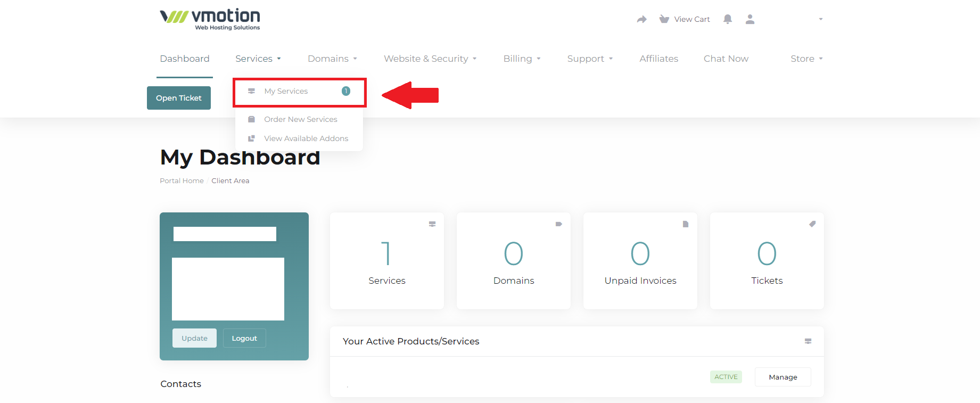980x403 pixels.
Task: Click the Open Ticket button
Action: tap(179, 98)
